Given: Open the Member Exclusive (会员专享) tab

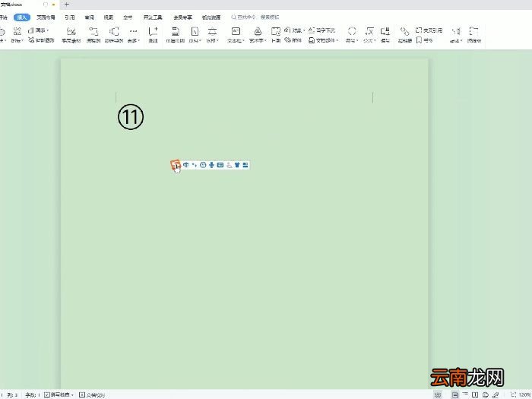Looking at the screenshot, I should coord(182,17).
